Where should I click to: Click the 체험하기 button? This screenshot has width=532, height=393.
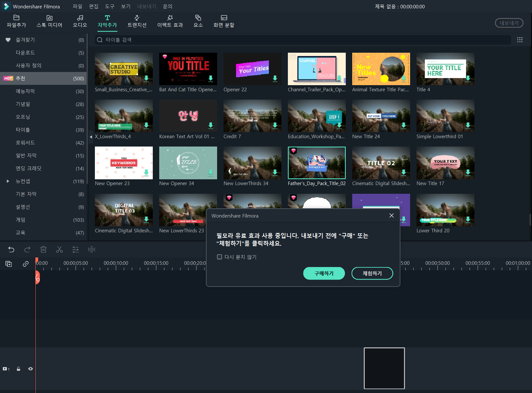372,273
